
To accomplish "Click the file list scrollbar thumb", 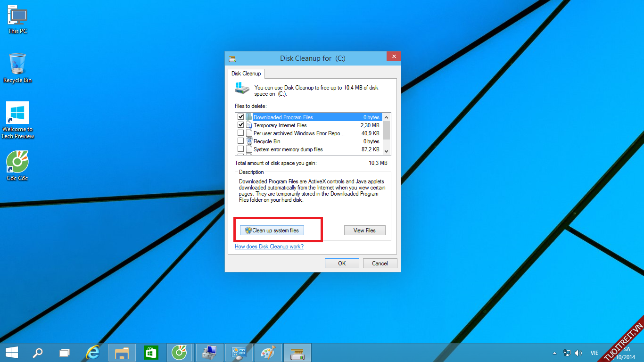I will coord(387,130).
